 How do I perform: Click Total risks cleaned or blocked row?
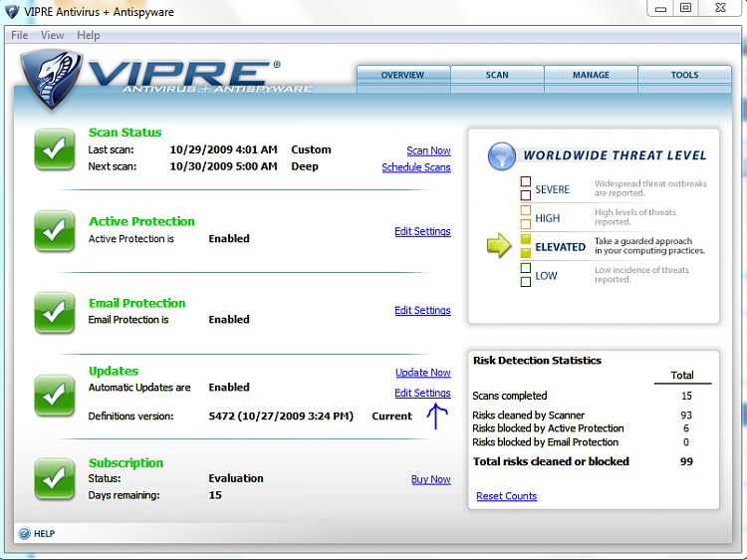tap(583, 461)
